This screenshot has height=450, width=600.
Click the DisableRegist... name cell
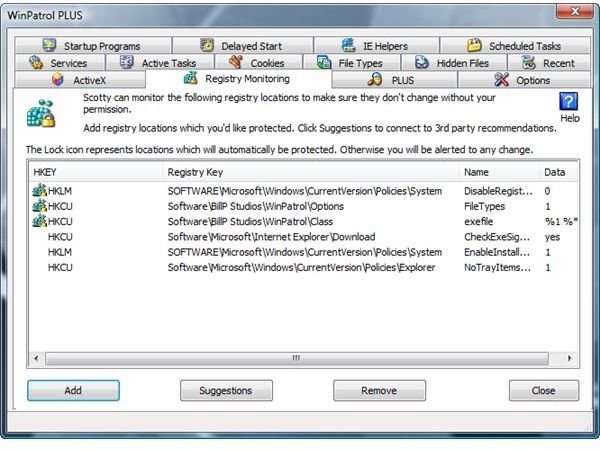498,191
